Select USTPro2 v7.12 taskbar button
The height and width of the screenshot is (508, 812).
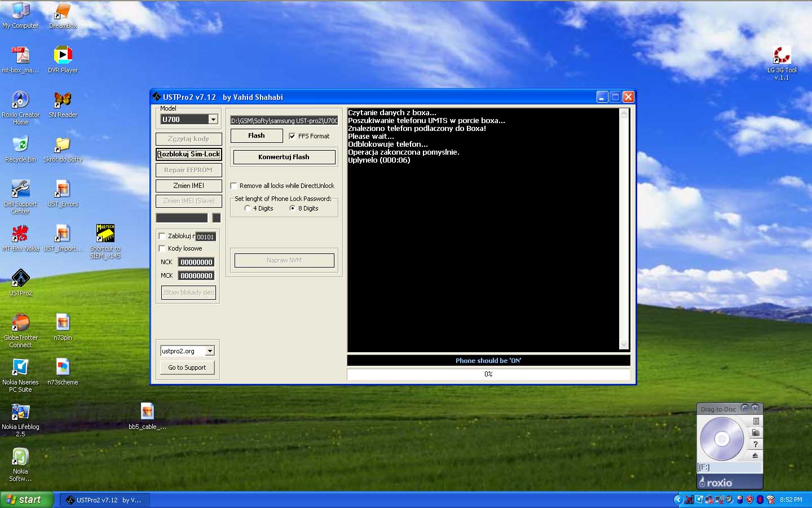click(105, 500)
